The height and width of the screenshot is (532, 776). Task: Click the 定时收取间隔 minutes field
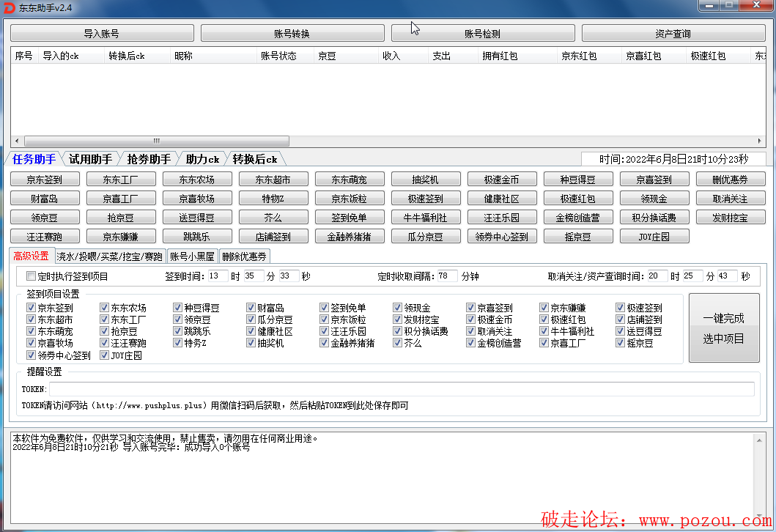pos(448,276)
